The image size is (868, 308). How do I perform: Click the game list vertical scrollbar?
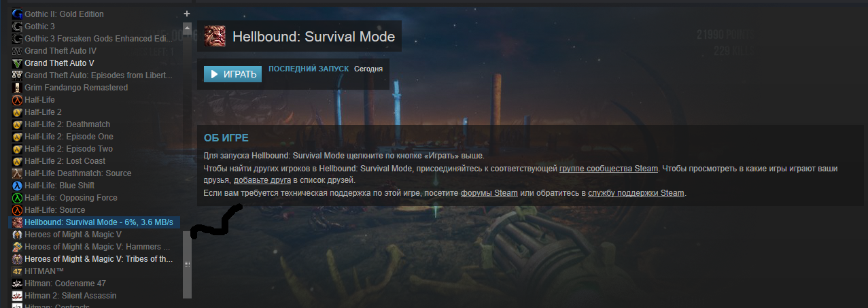(x=187, y=264)
